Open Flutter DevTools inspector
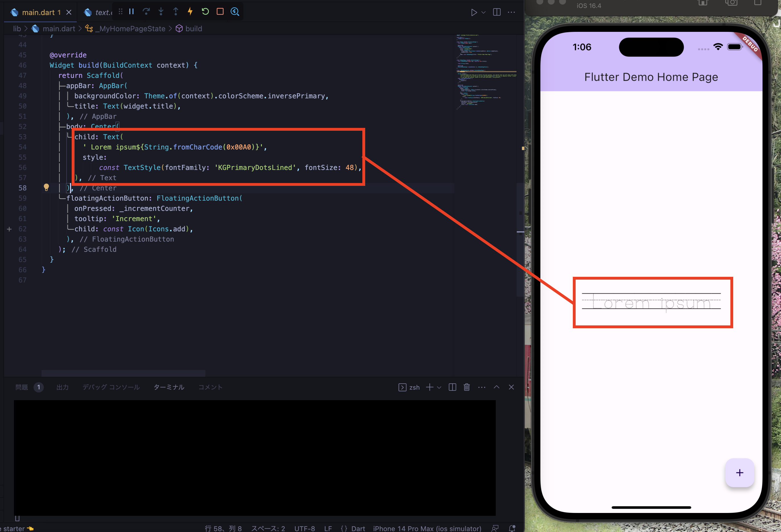The height and width of the screenshot is (532, 781). pyautogui.click(x=235, y=11)
